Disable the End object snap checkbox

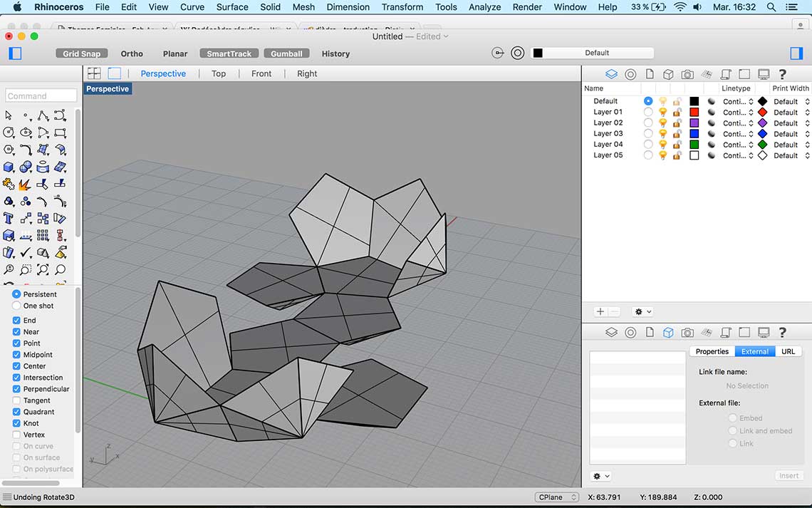point(16,321)
